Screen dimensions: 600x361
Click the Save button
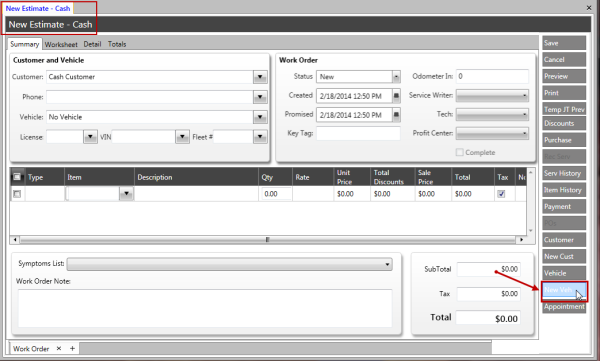click(564, 43)
